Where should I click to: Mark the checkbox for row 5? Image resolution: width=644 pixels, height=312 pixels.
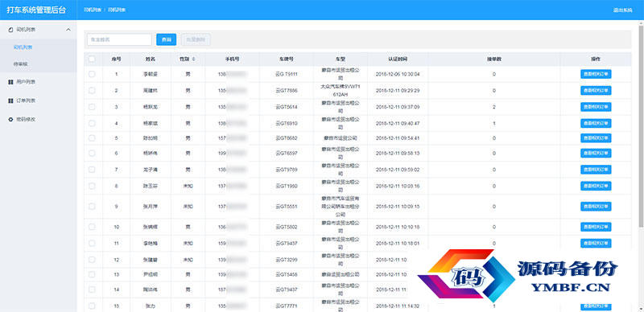pyautogui.click(x=92, y=138)
